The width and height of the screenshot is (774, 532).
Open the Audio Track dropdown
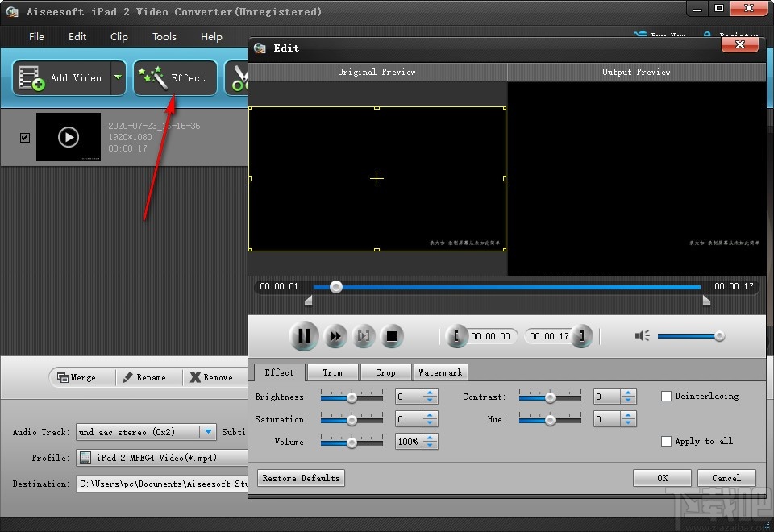coord(209,432)
